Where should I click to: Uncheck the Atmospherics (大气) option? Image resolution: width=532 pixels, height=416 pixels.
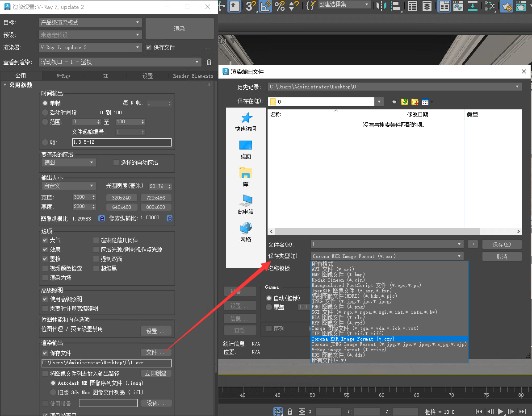click(x=45, y=240)
